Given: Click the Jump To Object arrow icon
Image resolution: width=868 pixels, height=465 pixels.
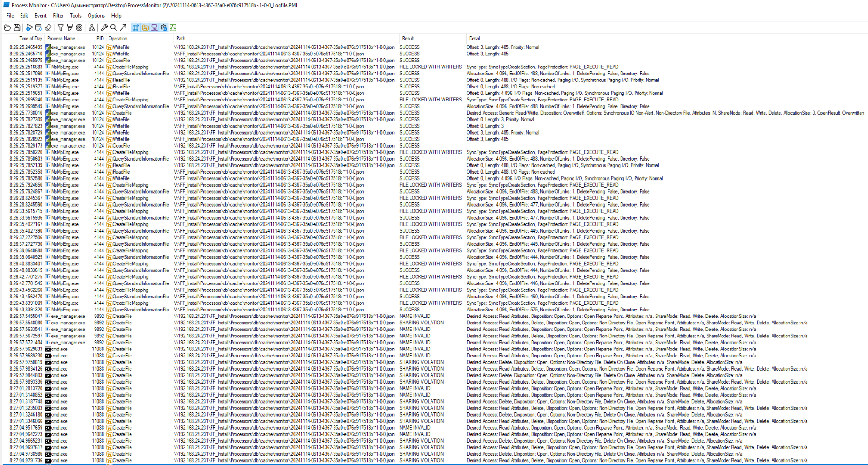Looking at the screenshot, I should click(123, 27).
